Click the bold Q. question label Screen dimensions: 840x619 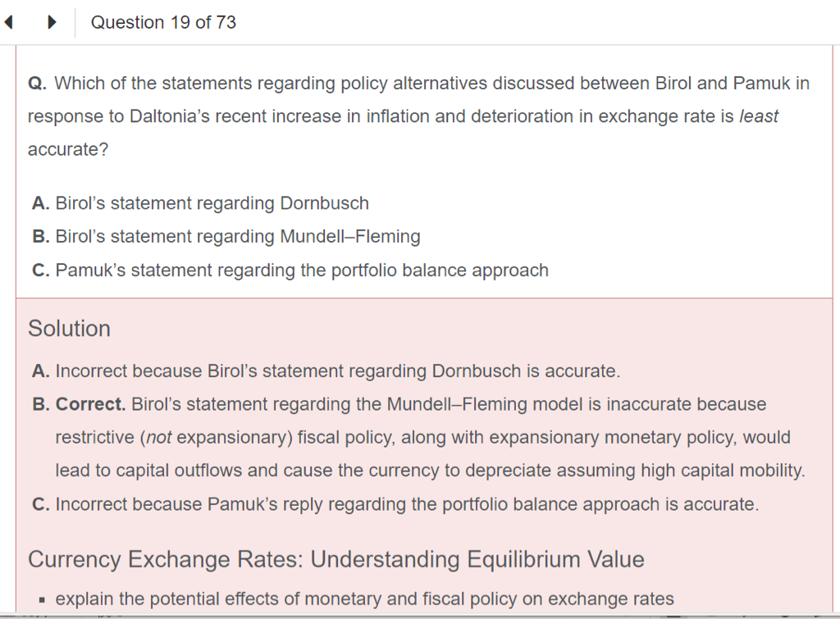(x=37, y=84)
